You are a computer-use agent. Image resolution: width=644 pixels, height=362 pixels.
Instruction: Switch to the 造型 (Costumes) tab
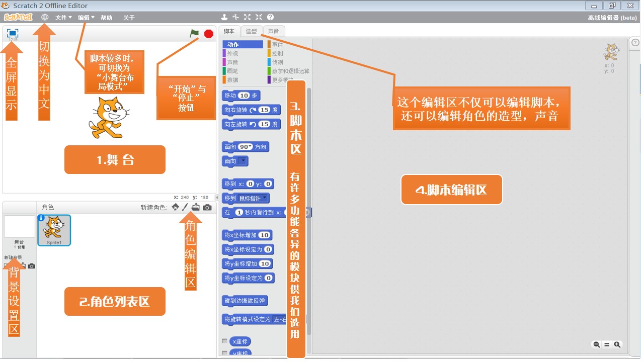251,31
